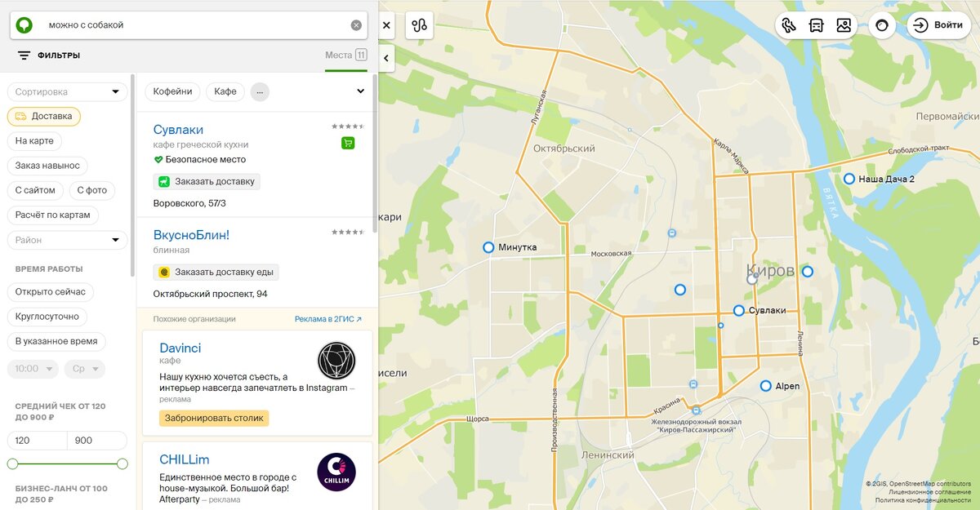
Task: Open the Davinci ad title
Action: pyautogui.click(x=180, y=348)
